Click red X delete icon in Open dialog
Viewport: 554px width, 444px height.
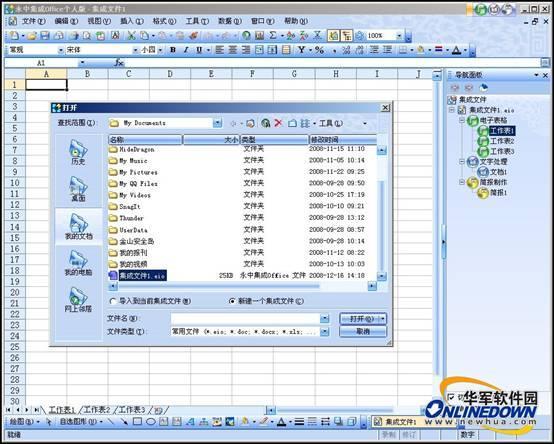point(278,123)
